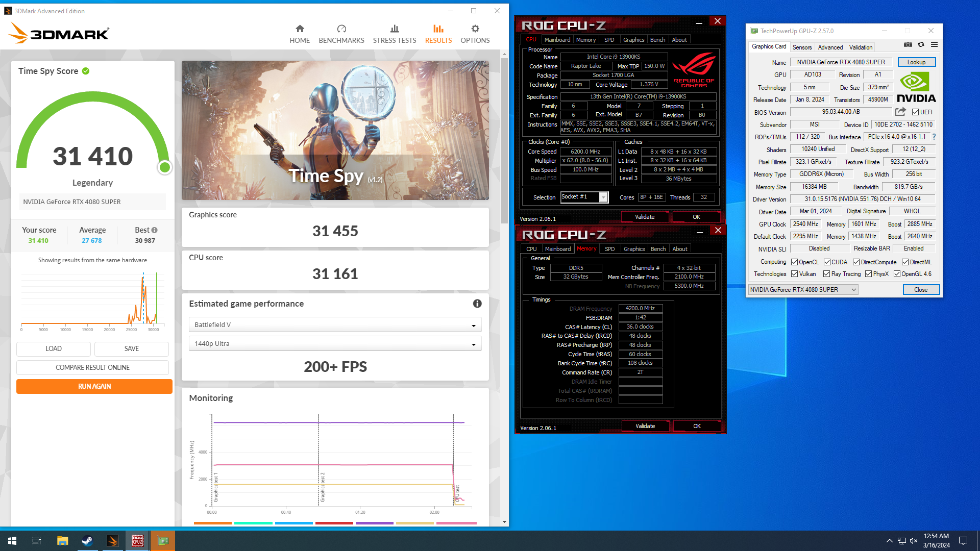Open Steam from the taskbar
This screenshot has height=551, width=980.
tap(87, 541)
